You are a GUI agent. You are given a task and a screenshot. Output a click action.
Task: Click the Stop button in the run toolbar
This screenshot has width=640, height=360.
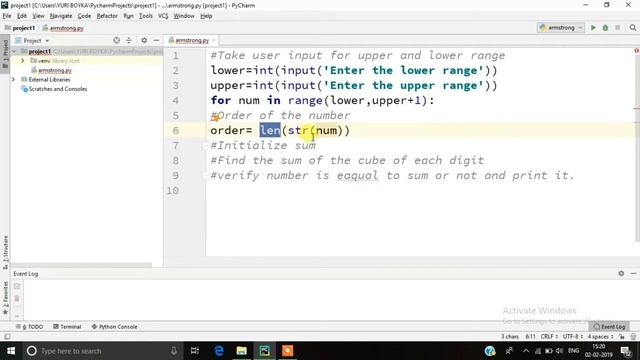[x=618, y=28]
